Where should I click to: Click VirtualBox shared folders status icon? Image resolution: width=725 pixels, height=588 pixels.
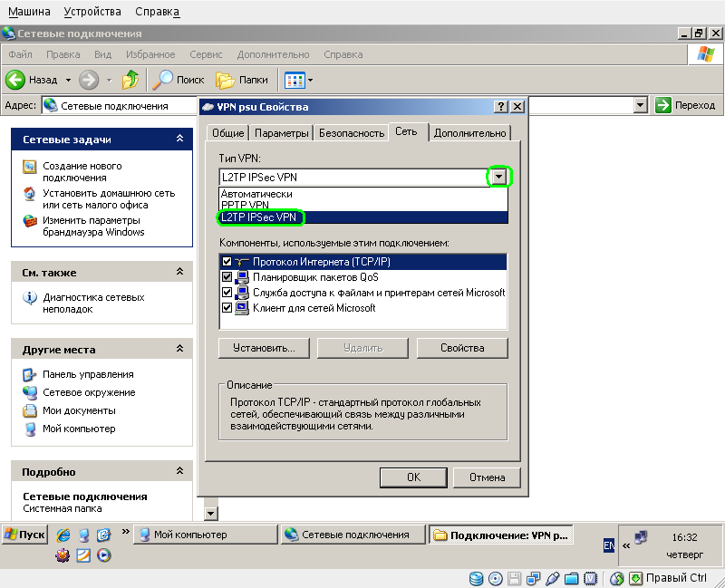pos(572,578)
